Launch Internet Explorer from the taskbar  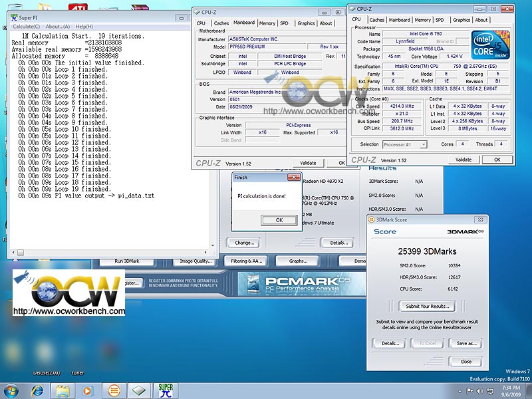(x=37, y=391)
